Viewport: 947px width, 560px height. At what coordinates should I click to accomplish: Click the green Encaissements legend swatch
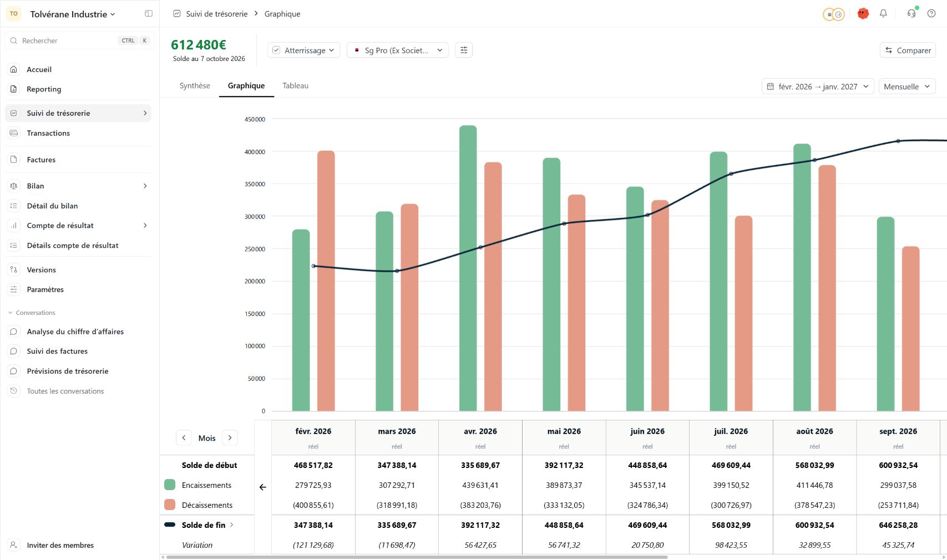point(170,485)
